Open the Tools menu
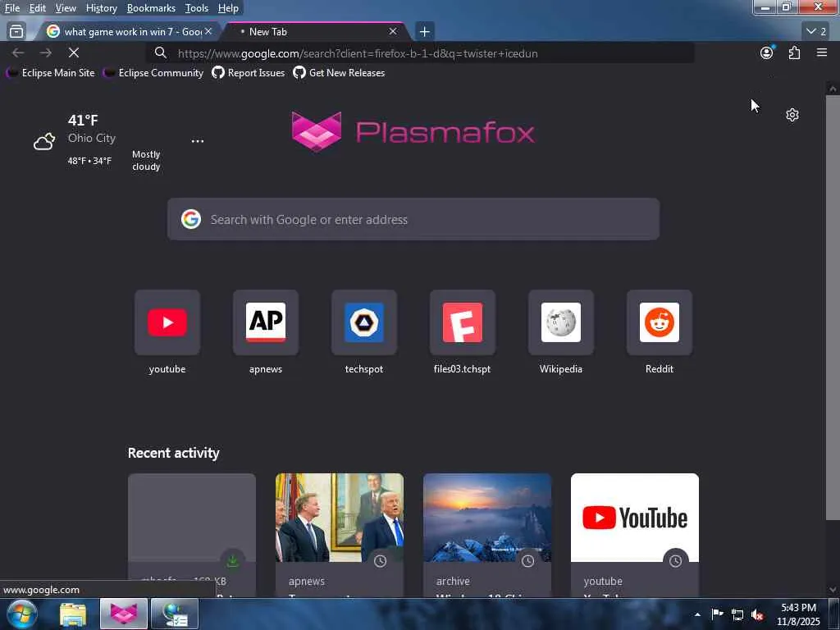Viewport: 840px width, 630px height. 197,8
